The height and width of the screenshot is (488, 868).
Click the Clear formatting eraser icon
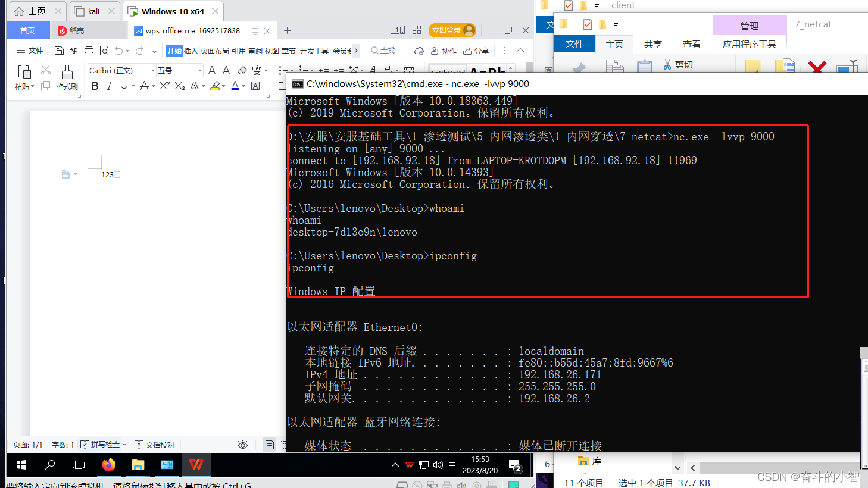click(x=242, y=70)
